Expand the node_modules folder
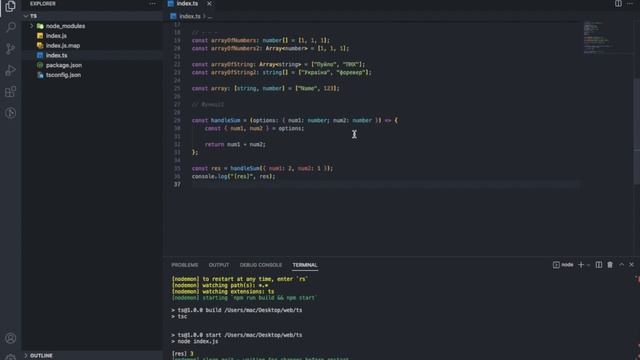Screen dimensions: 640x360 tap(92, 26)
